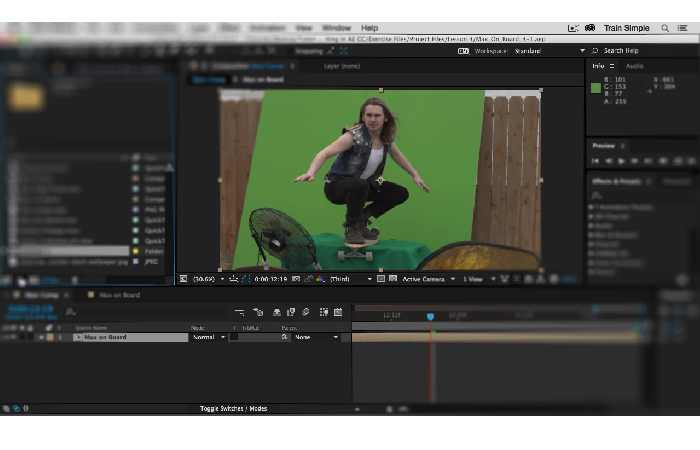Viewport: 700px width, 450px height.
Task: Open the graph editor icon in timeline
Action: [338, 312]
